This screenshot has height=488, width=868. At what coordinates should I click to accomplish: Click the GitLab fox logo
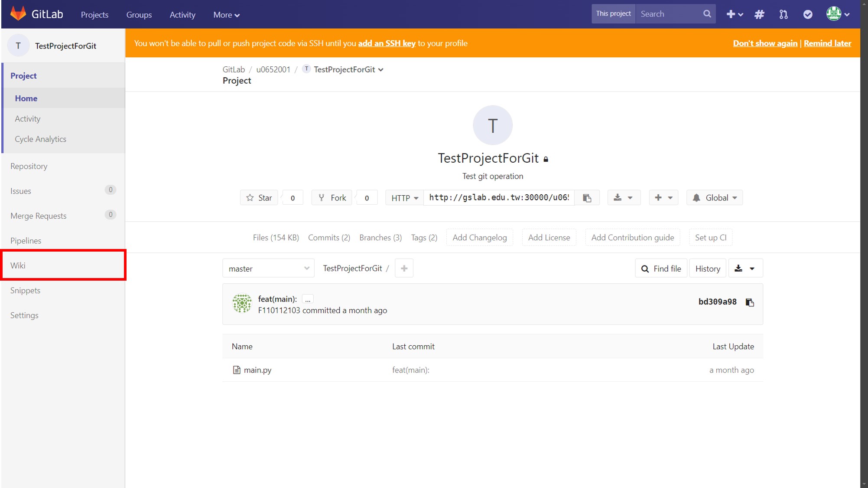coord(18,14)
